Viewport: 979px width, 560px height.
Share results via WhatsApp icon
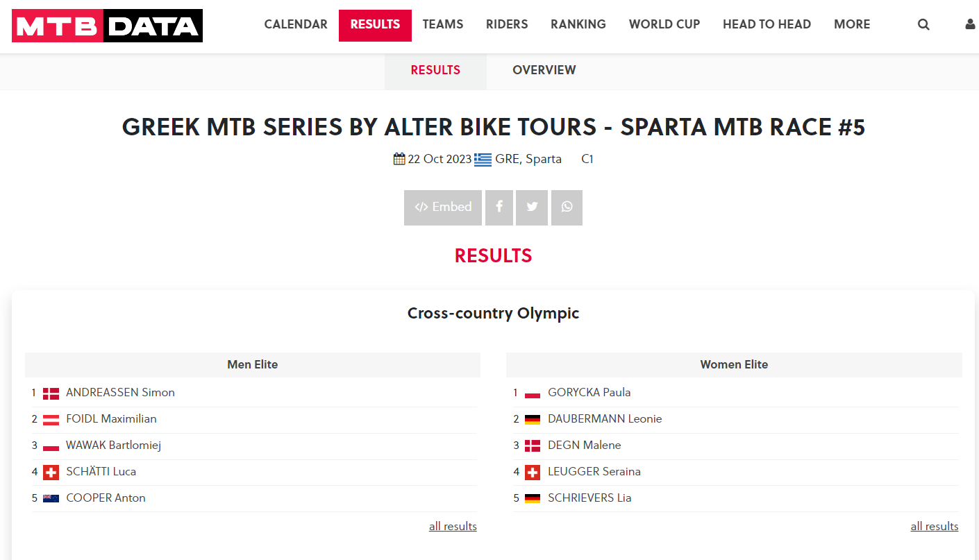pos(567,207)
